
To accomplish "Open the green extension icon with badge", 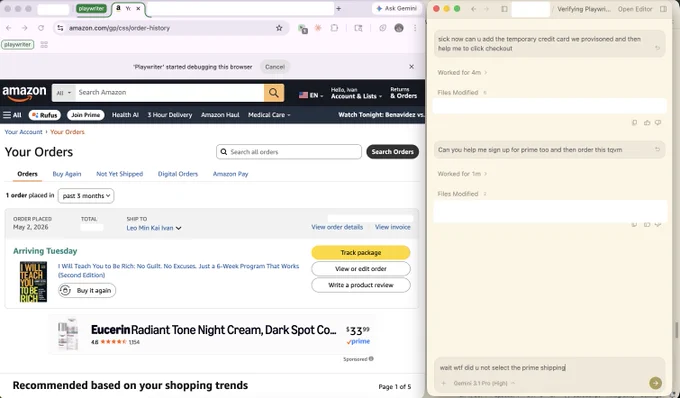I will (x=303, y=29).
